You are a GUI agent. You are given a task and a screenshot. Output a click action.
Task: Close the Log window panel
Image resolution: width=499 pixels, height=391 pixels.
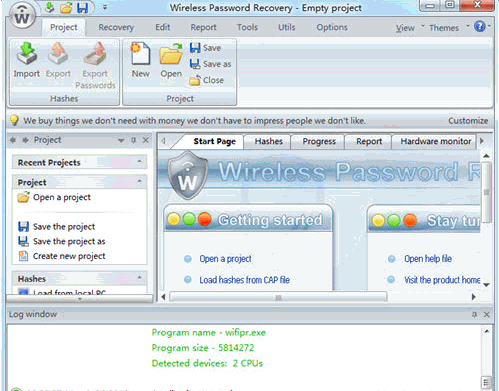point(486,314)
